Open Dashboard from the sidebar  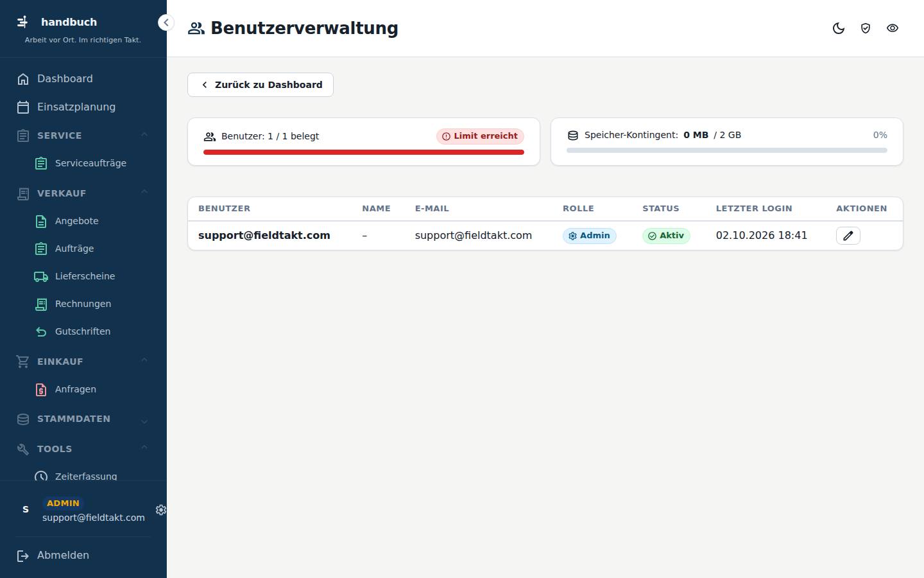[83, 79]
